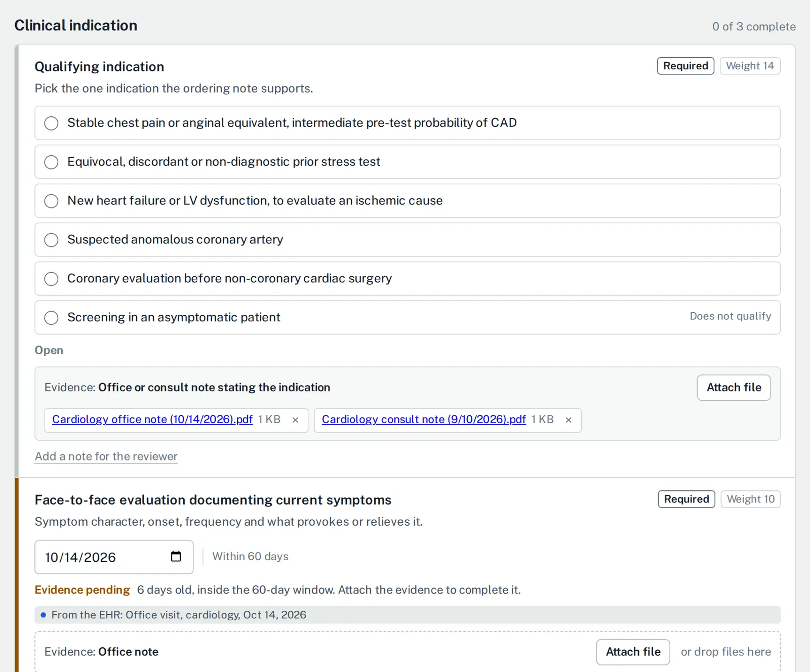The width and height of the screenshot is (810, 672).
Task: Select Equivocal, discordant prior stress test option
Action: 408,162
